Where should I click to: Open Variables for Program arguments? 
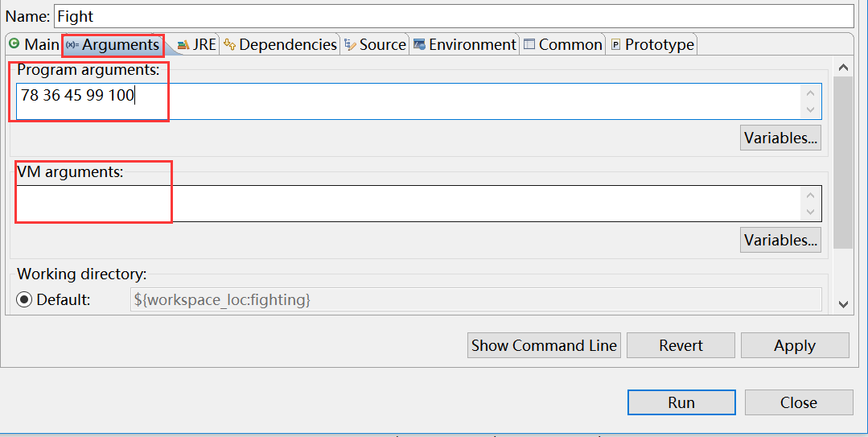pos(780,138)
